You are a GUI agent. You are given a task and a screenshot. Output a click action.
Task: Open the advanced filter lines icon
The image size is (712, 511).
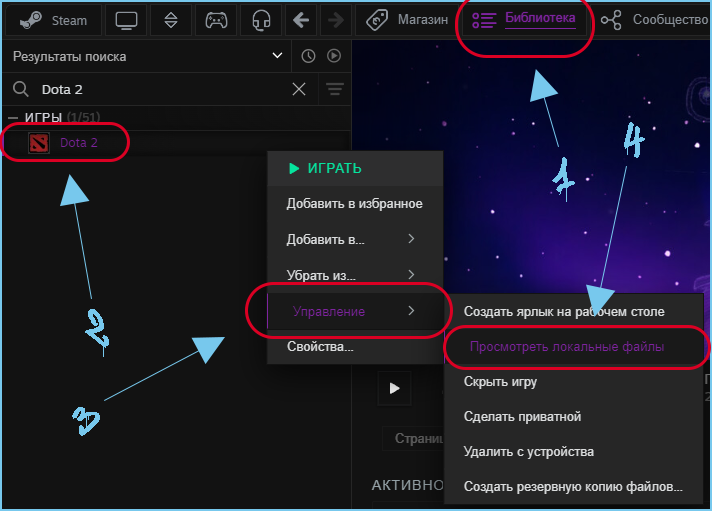[x=335, y=89]
